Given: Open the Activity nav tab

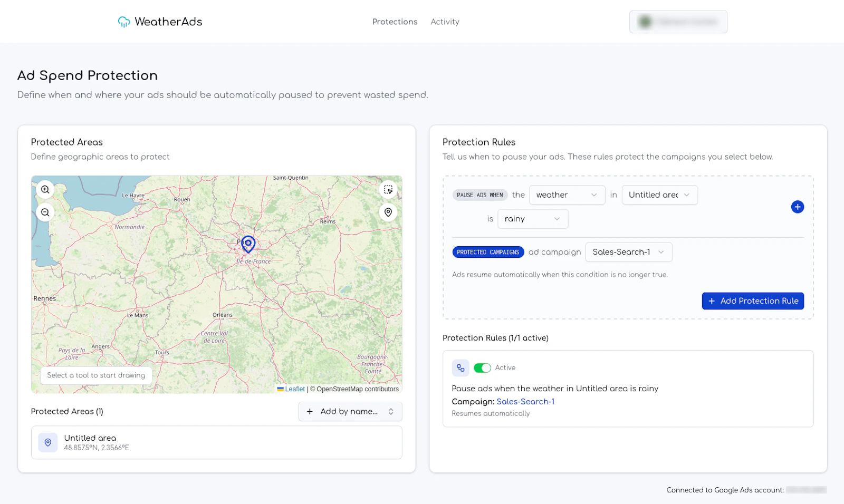Looking at the screenshot, I should (x=445, y=22).
